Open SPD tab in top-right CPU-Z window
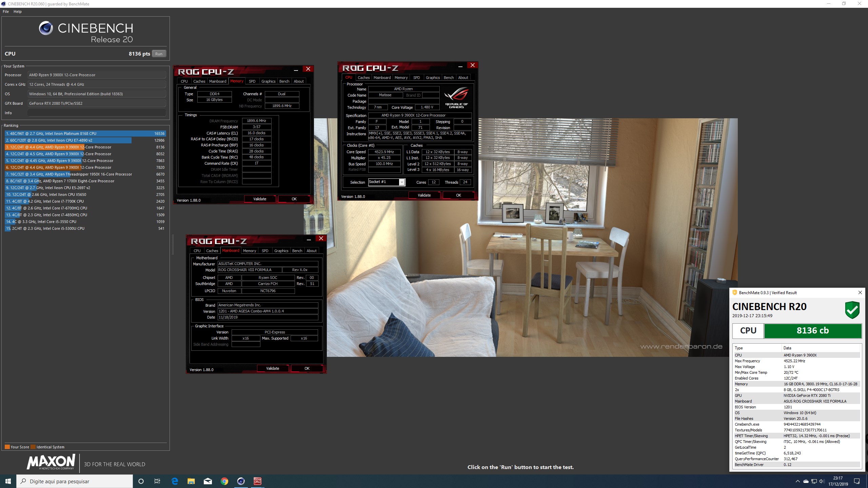Screen dimensions: 868x488 click(x=416, y=78)
